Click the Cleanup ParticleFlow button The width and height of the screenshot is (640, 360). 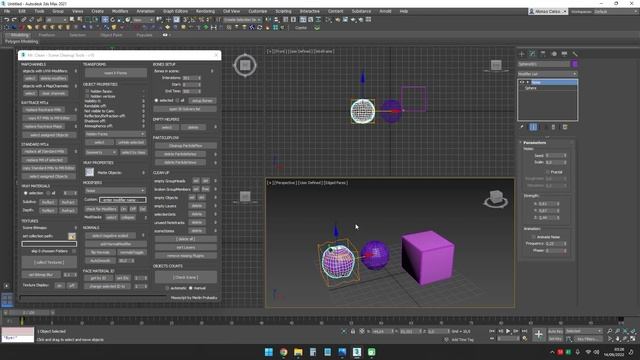[186, 146]
